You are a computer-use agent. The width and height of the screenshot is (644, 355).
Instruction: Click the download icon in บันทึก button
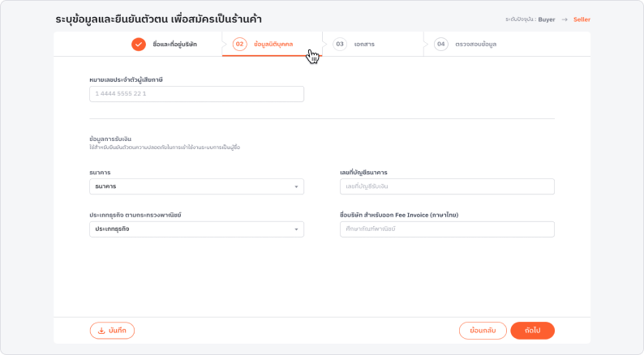pos(101,331)
